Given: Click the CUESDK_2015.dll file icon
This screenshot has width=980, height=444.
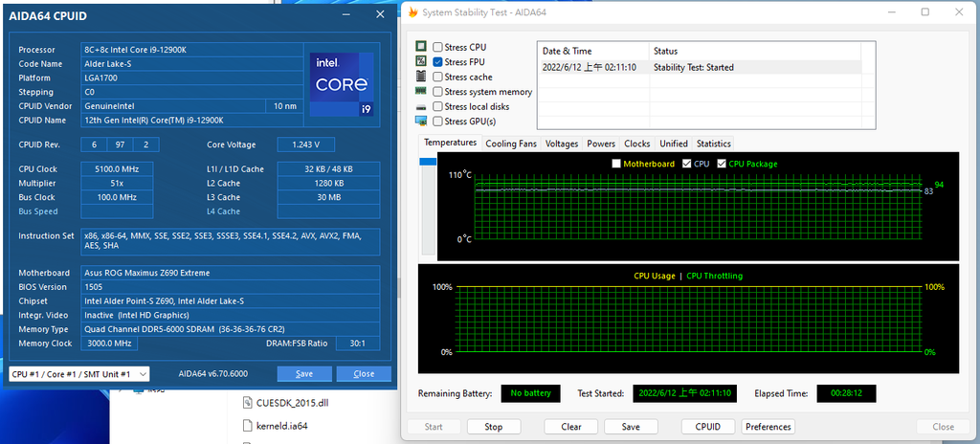Looking at the screenshot, I should coord(249,402).
